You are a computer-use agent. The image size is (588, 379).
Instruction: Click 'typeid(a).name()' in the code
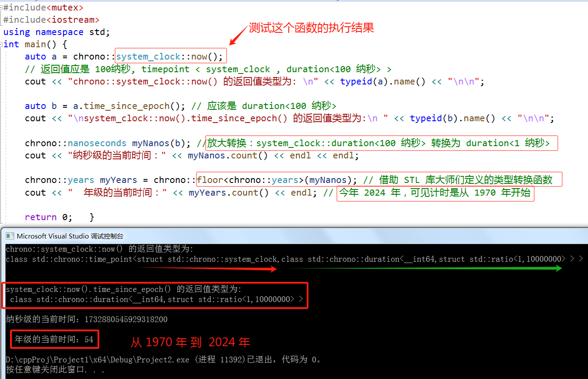pos(383,81)
